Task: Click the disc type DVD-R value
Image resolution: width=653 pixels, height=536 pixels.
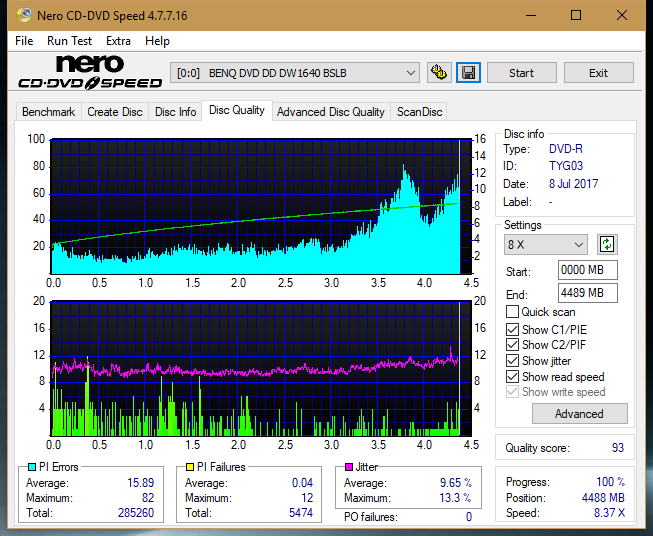Action: tap(566, 149)
